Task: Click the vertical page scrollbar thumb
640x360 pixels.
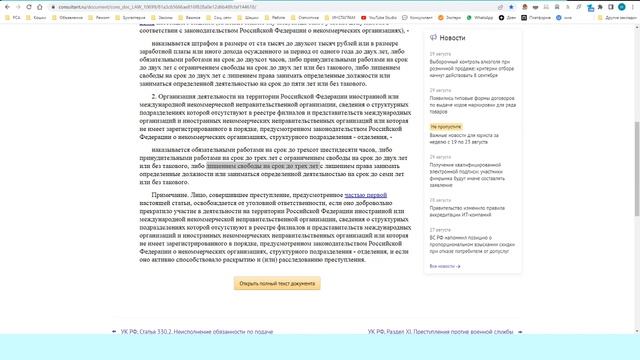Action: [637, 168]
